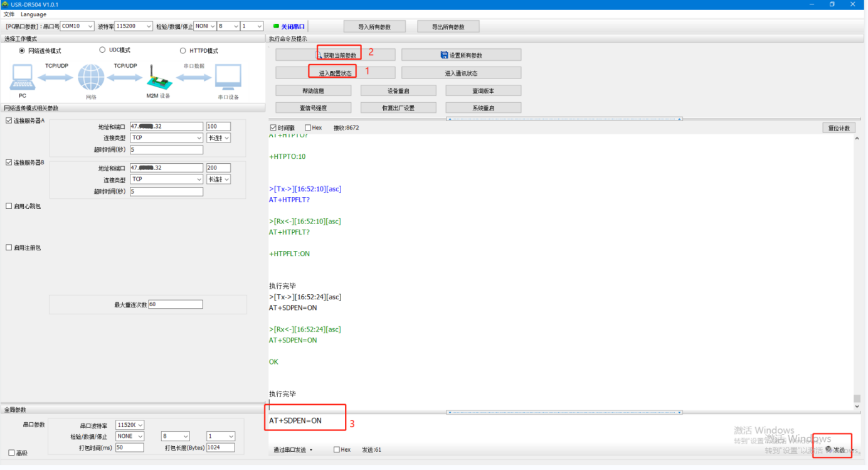Enable the 启用心跳包 checkbox
Image resolution: width=868 pixels, height=470 pixels.
coord(9,206)
